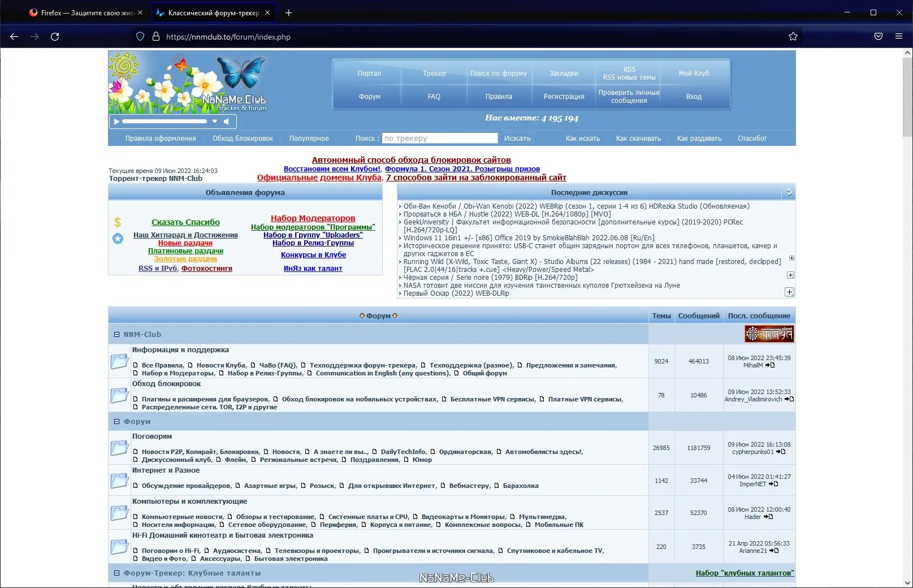Screen dimensions: 913x588
Task: Click the tracking protection shield icon
Action: (x=140, y=37)
